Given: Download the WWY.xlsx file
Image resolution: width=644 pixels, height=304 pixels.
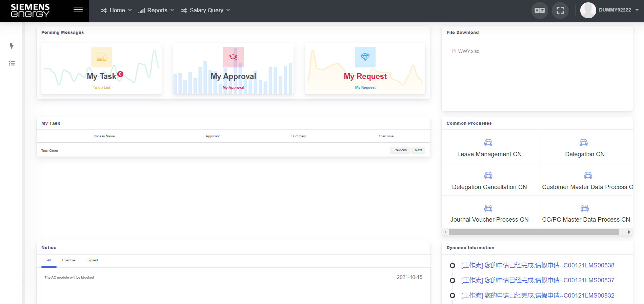Looking at the screenshot, I should coord(468,51).
